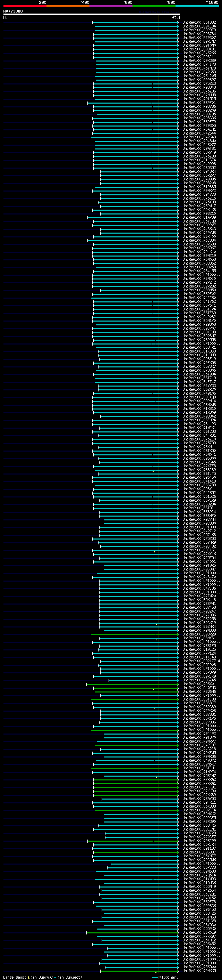The width and height of the screenshot is (222, 980).
Task: Open hit UniRef100_C6TKV8
Action: [199, 921]
